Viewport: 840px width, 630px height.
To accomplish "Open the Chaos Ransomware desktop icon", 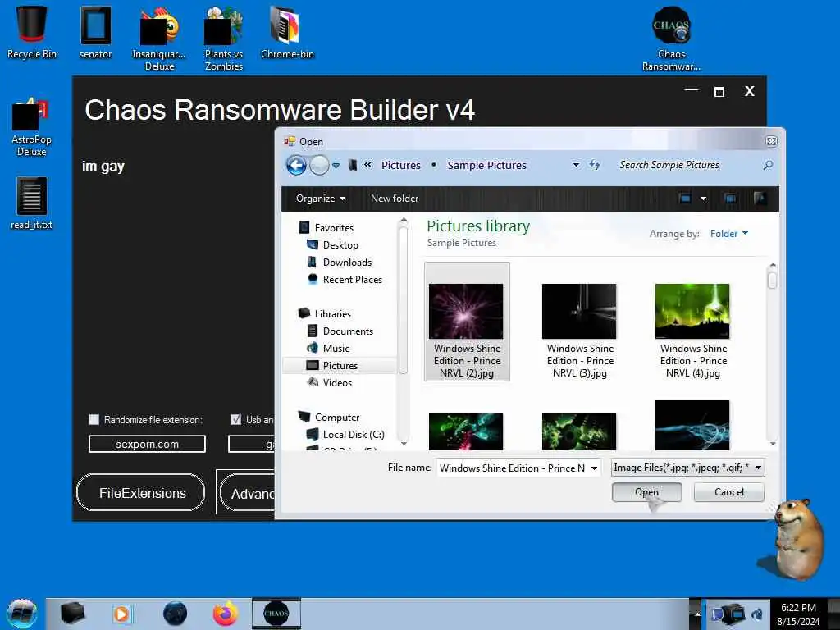I will click(671, 39).
